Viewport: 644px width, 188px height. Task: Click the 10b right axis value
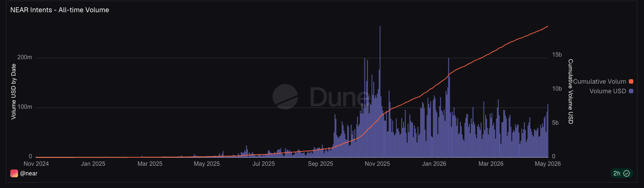coord(557,89)
